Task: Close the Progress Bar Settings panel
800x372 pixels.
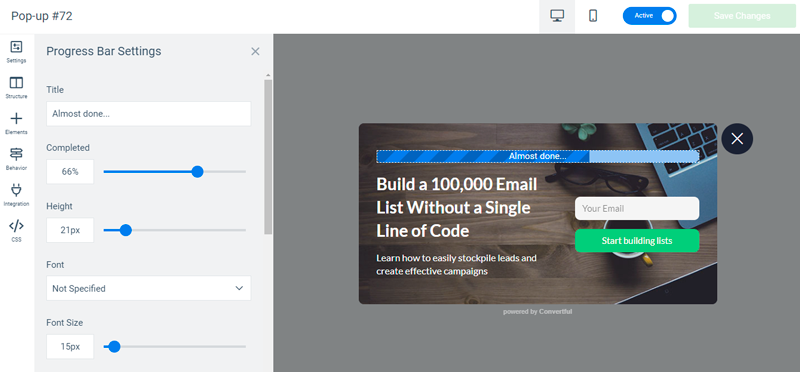Action: coord(255,52)
